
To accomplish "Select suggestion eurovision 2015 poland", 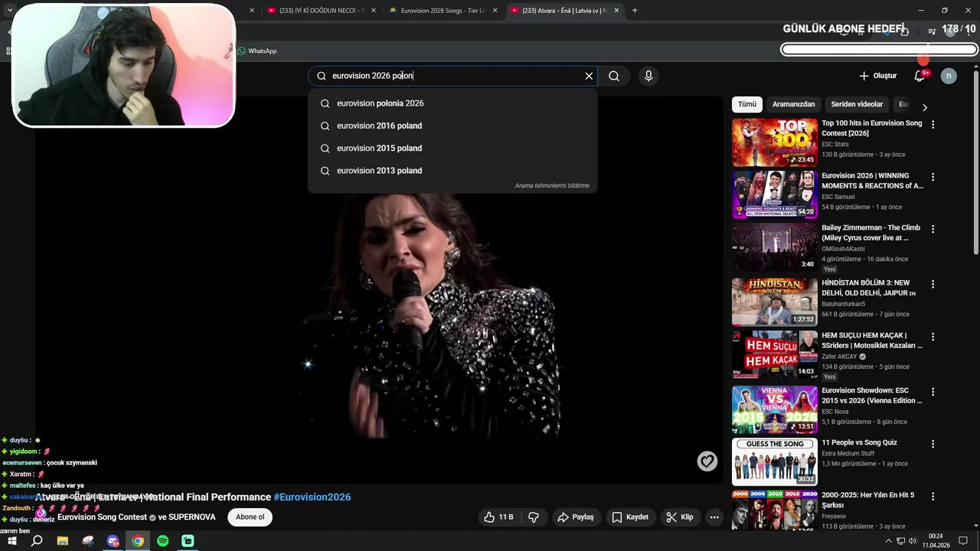I will 452,148.
